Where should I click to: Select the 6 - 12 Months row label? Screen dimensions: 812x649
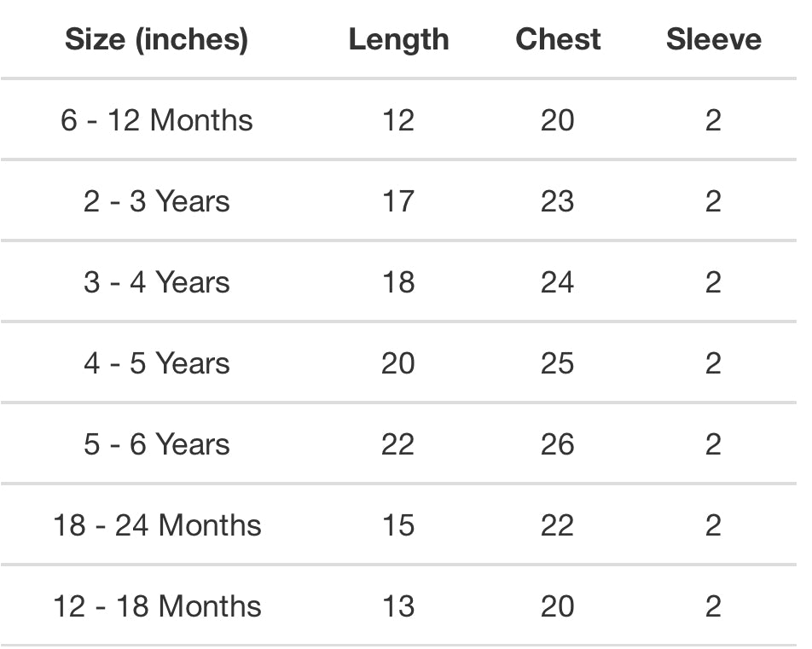click(156, 120)
